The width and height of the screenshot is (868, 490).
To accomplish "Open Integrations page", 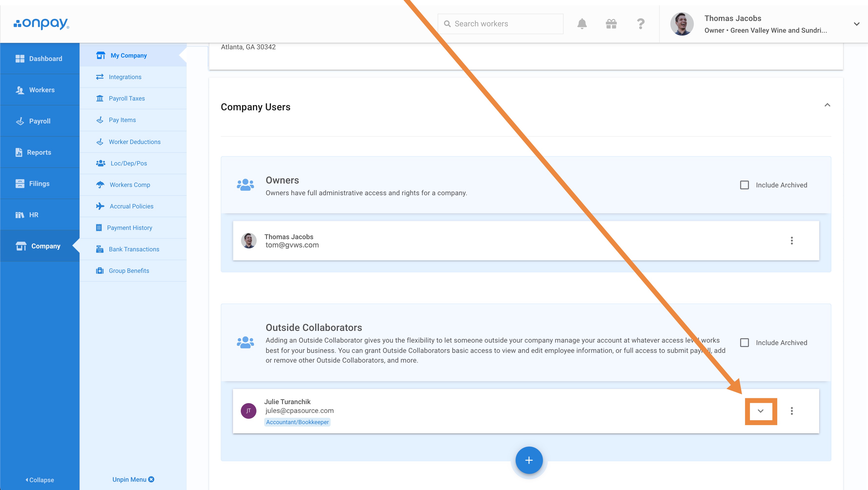I will click(133, 77).
